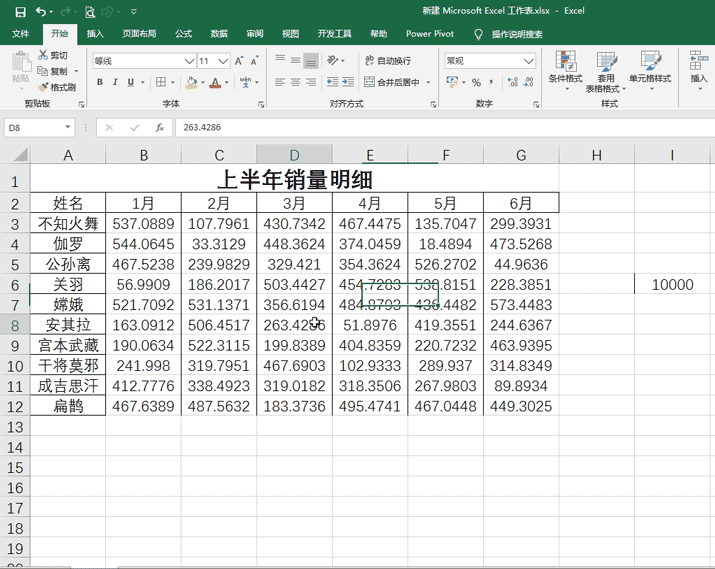Toggle bottom align (highlighted) button

point(311,60)
